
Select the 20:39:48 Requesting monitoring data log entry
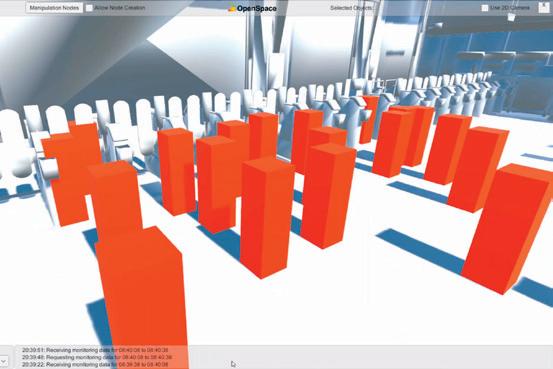(97, 357)
